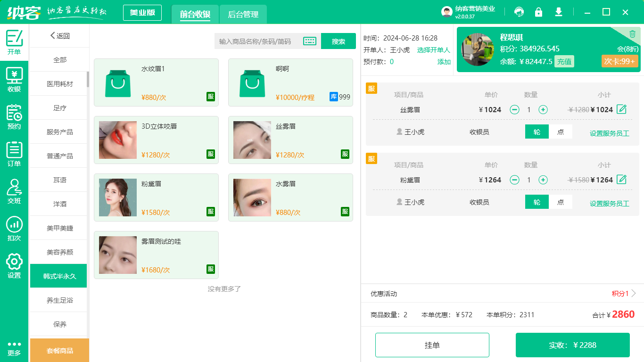644x362 pixels.
Task: Select the 美甲美睫 category
Action: point(60,228)
